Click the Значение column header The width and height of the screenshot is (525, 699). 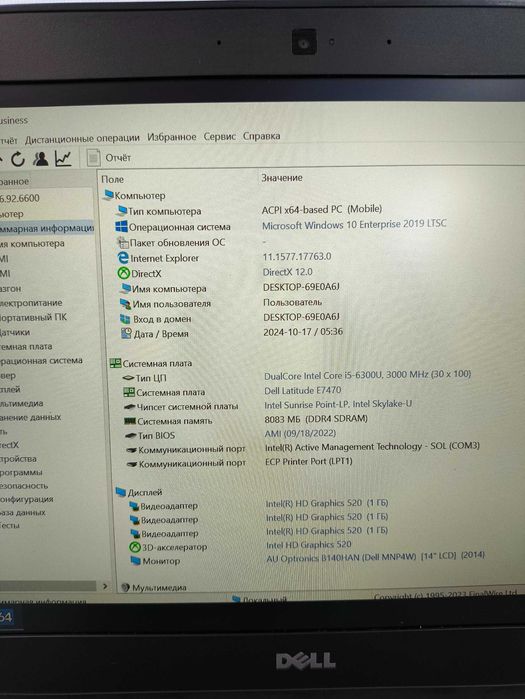pyautogui.click(x=282, y=178)
